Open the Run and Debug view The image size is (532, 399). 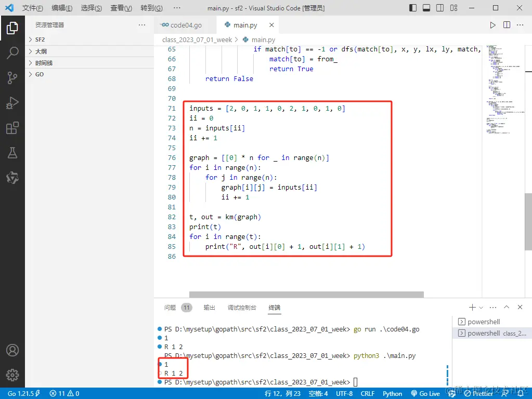pyautogui.click(x=12, y=103)
